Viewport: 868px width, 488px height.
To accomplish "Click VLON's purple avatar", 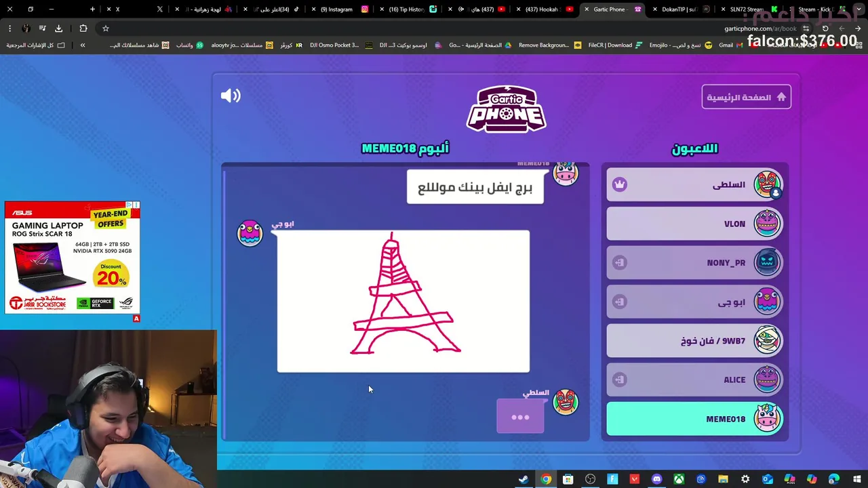I will (767, 224).
